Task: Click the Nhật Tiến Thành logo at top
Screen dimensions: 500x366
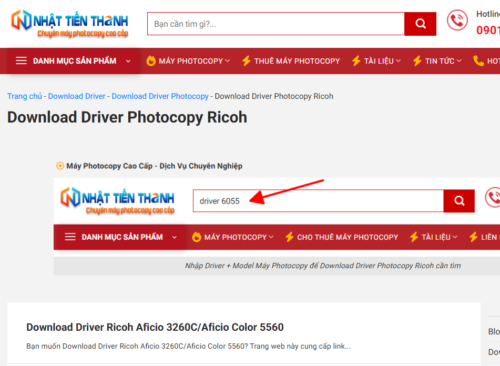Action: tap(70, 24)
